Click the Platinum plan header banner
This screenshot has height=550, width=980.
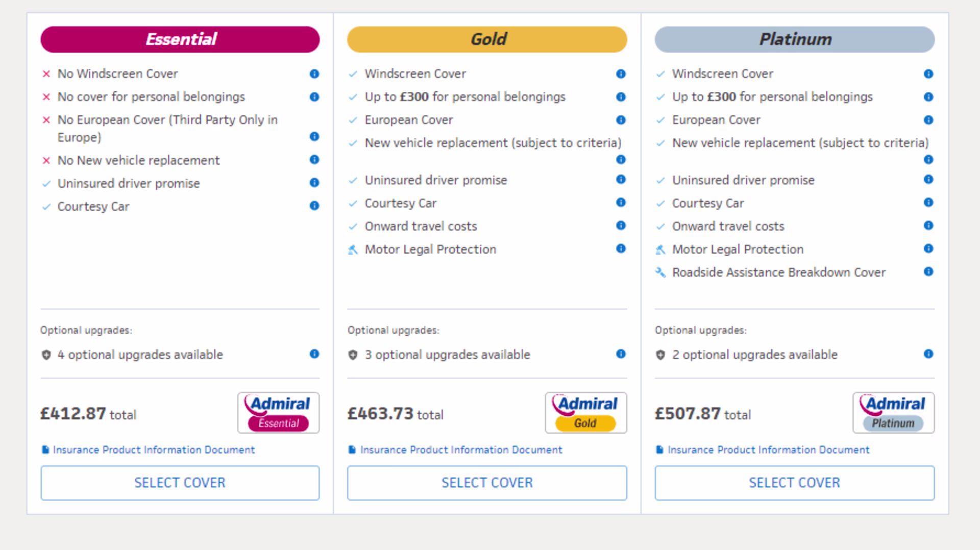794,39
